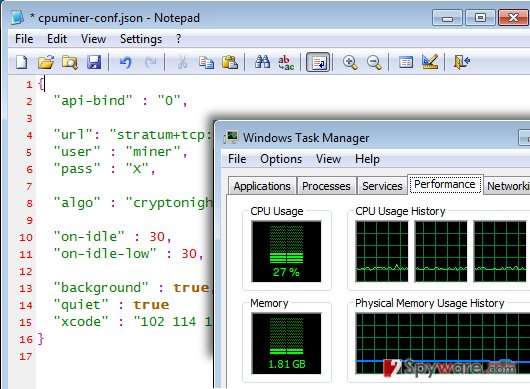Select the Performance tab
The image size is (530, 389).
445,184
